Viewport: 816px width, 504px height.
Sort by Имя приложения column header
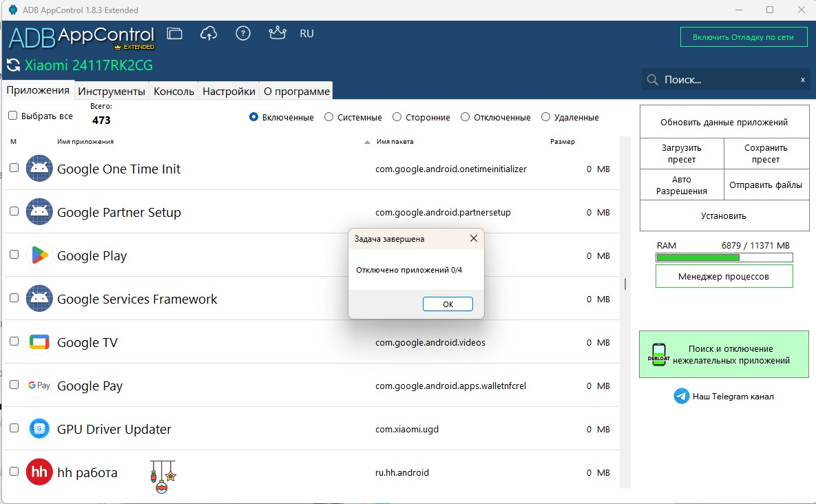click(85, 141)
